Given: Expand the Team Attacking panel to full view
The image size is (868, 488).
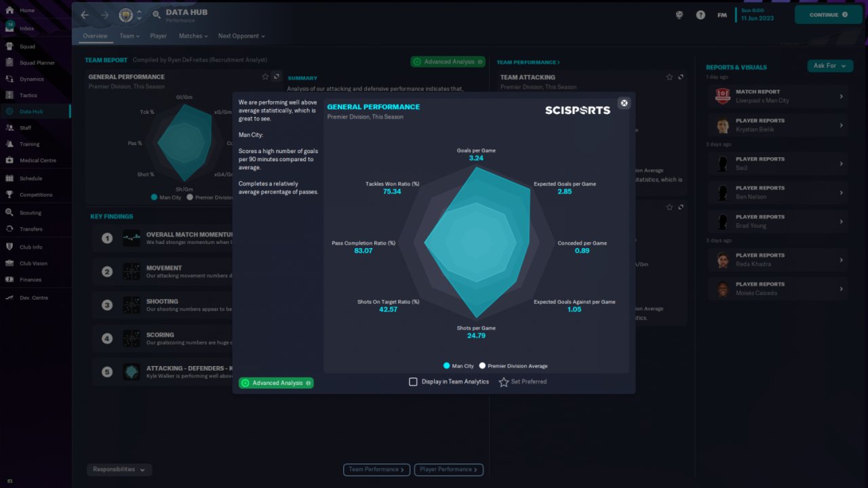Looking at the screenshot, I should [x=681, y=77].
